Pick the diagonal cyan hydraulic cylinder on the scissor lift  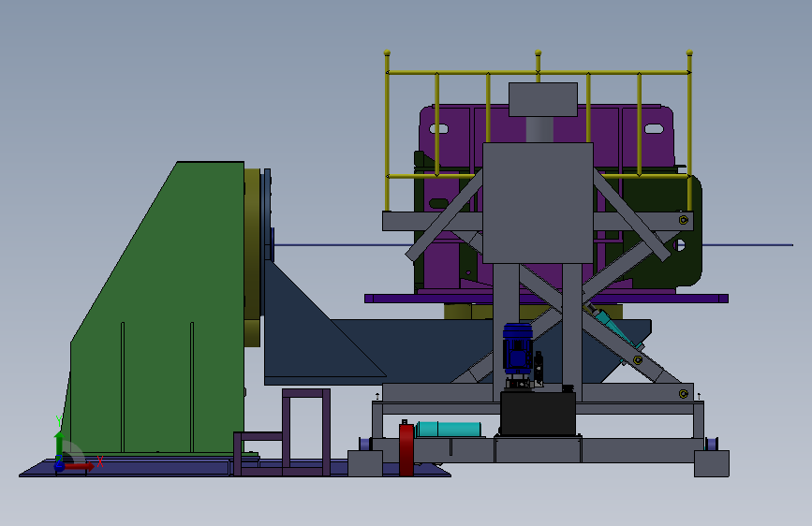tap(616, 328)
